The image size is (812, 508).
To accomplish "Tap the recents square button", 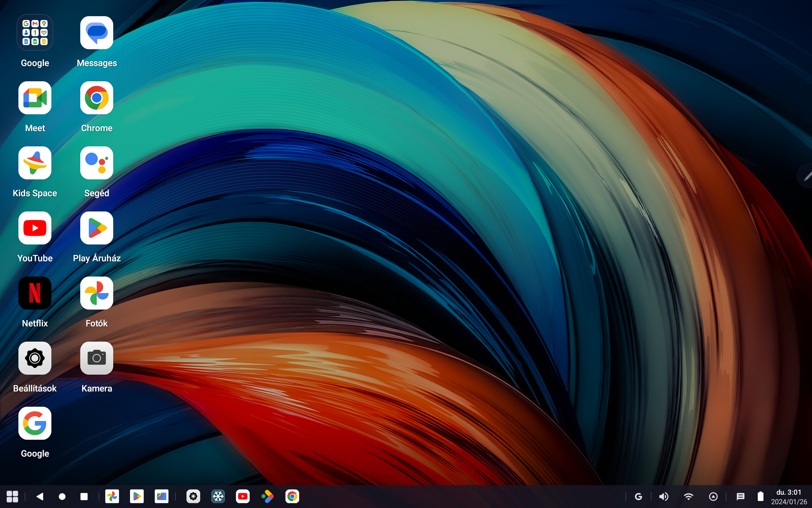I will (x=84, y=497).
